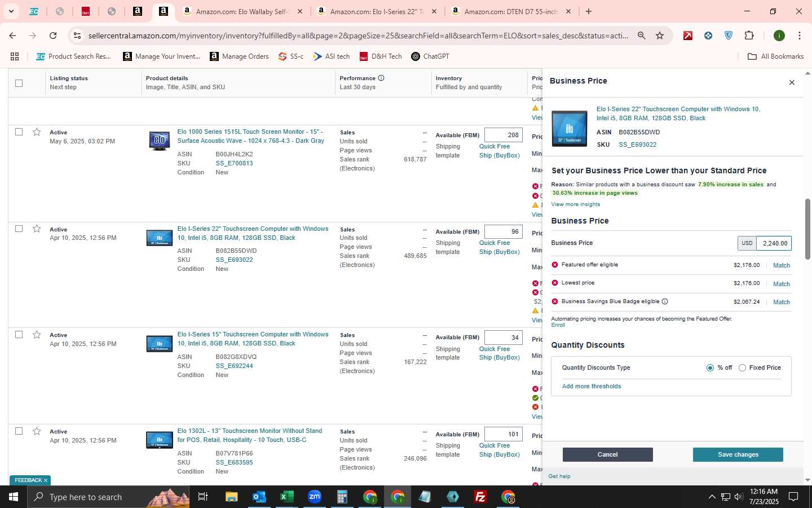Click the Business Price panel scrollbar

[x=807, y=229]
